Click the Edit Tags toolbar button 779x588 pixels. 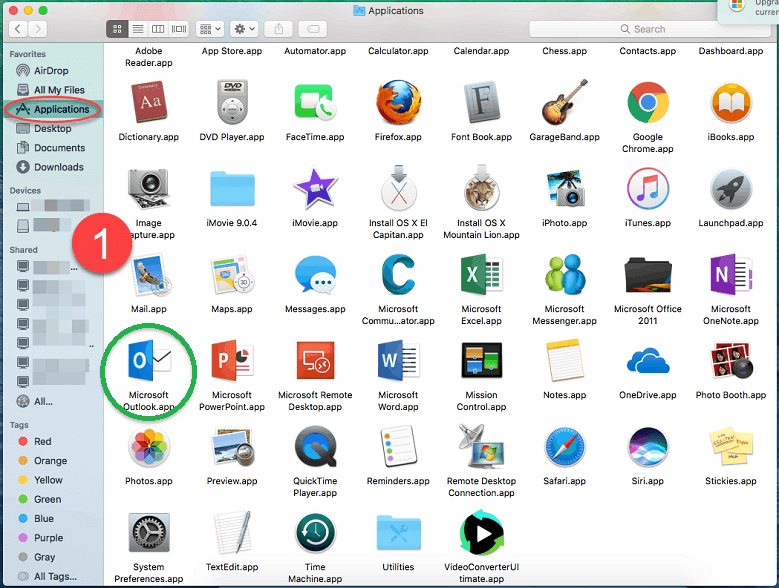[313, 29]
